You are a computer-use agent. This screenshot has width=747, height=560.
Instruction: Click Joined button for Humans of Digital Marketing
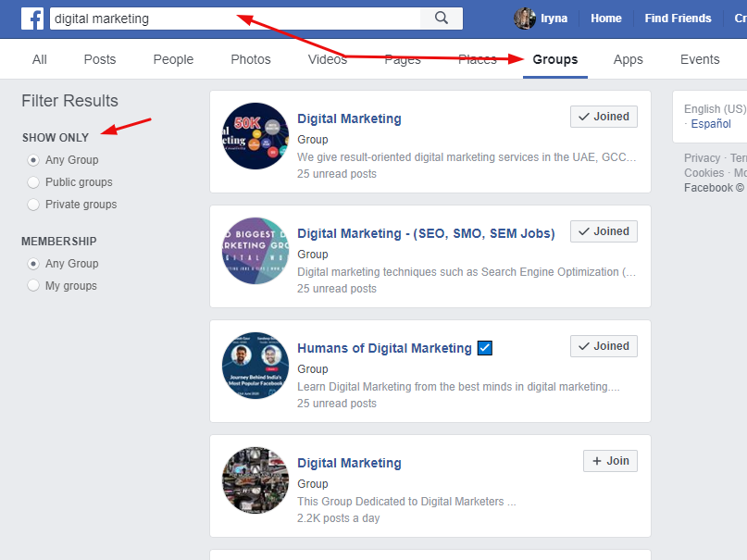[604, 346]
